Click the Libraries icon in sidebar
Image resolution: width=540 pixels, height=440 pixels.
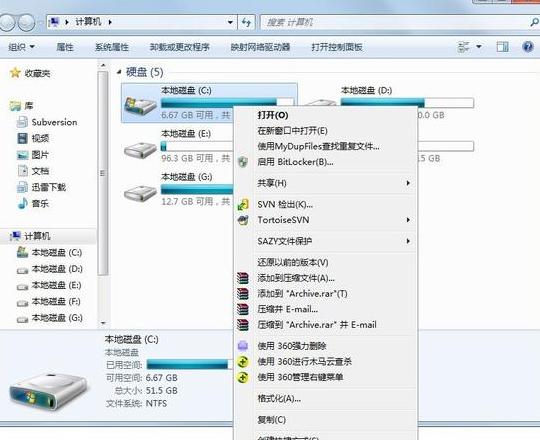click(x=15, y=106)
